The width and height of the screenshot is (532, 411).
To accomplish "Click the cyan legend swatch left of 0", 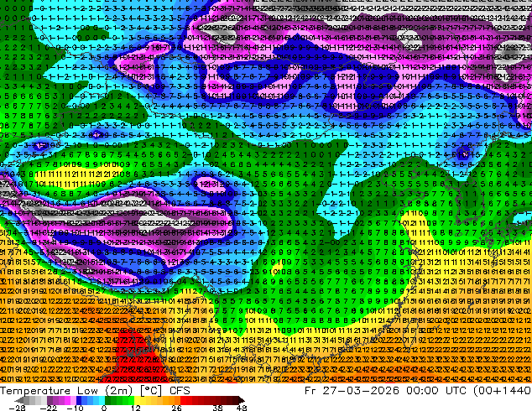I will pos(102,400).
